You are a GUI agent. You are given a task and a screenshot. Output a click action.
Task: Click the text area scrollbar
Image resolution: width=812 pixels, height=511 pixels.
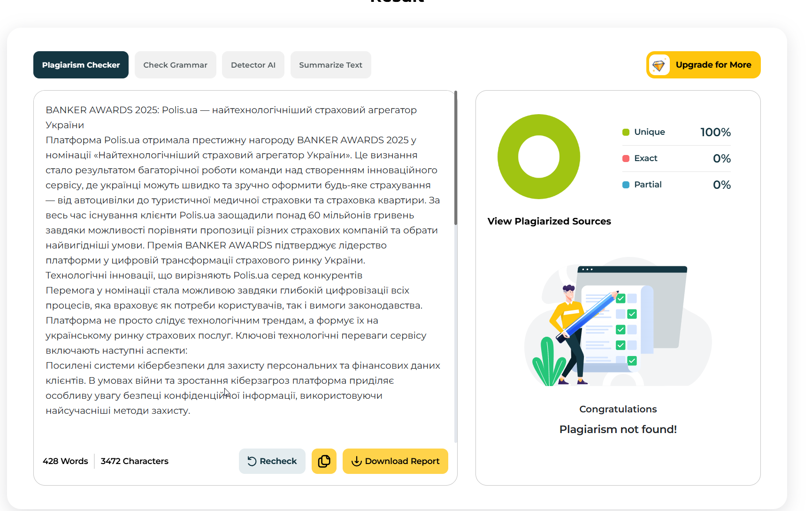(456, 158)
